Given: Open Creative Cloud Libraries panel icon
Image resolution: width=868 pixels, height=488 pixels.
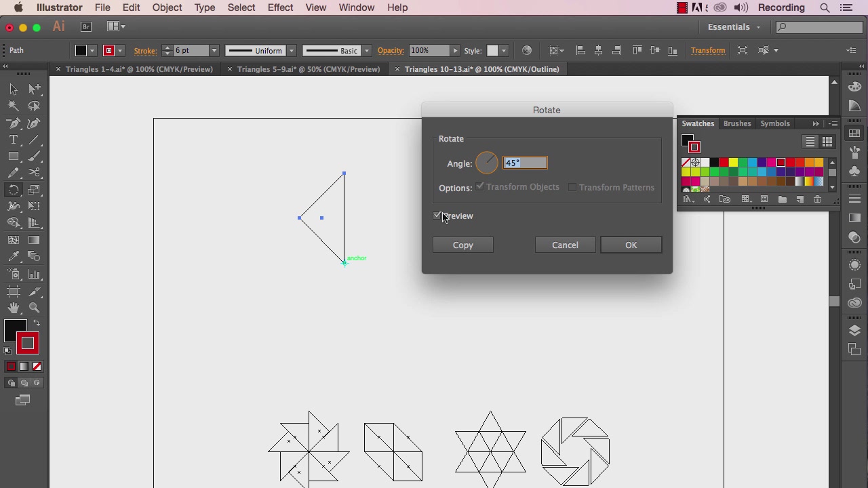Looking at the screenshot, I should (854, 303).
